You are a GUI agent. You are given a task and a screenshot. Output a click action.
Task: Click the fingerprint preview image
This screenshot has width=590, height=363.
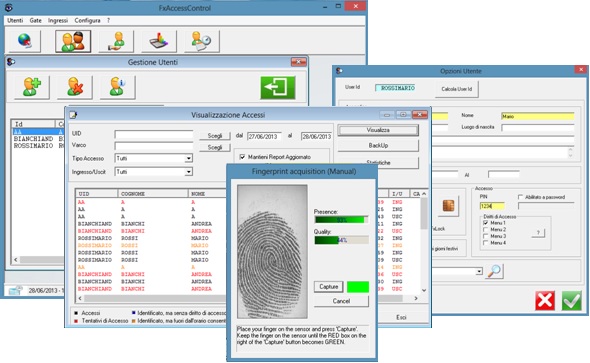272,251
